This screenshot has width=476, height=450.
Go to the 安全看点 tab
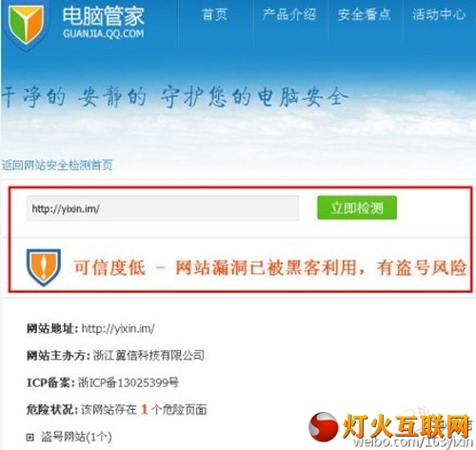coord(364,14)
